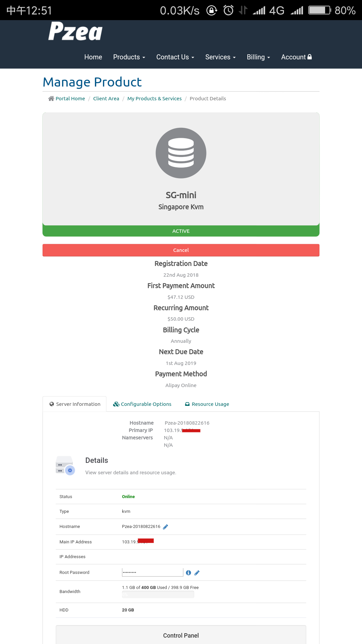Open the Contact Us dropdown
Image resolution: width=362 pixels, height=644 pixels.
(175, 57)
